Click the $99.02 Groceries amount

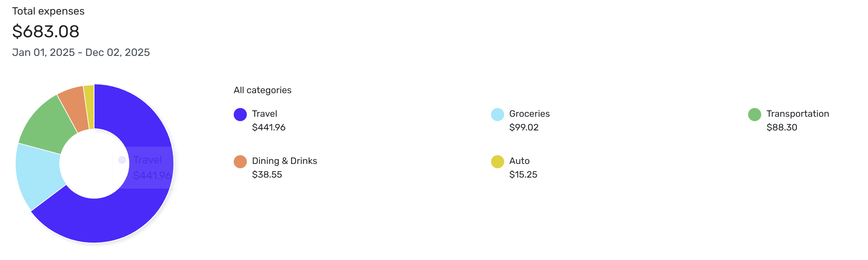coord(523,128)
